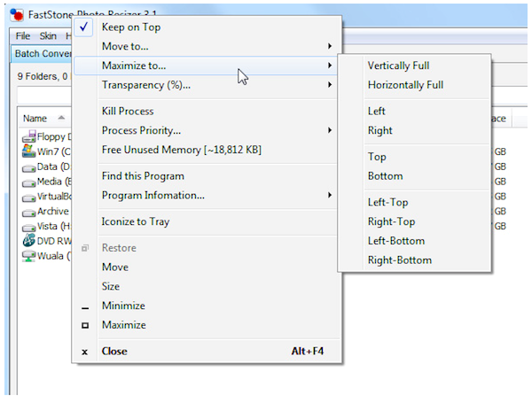Click the Vista drive icon

click(x=29, y=228)
